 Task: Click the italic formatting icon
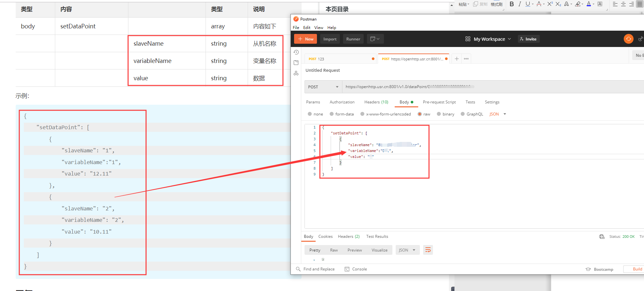pyautogui.click(x=520, y=4)
